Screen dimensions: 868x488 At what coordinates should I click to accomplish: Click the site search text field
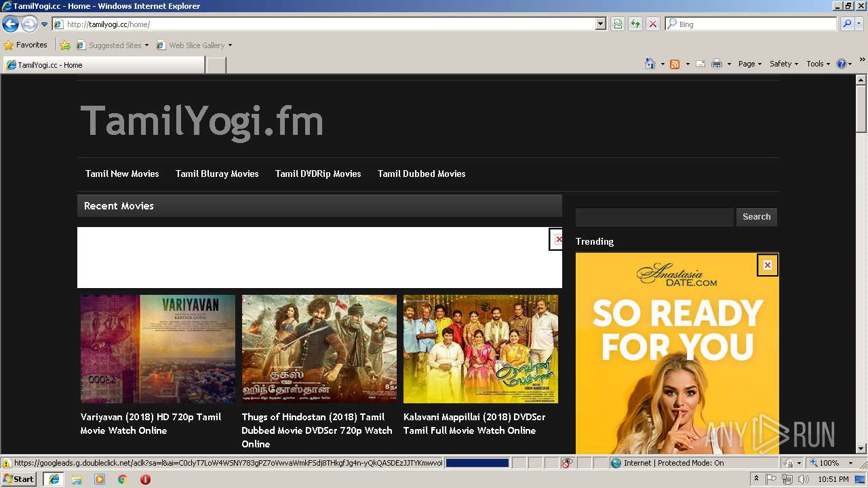coord(654,217)
